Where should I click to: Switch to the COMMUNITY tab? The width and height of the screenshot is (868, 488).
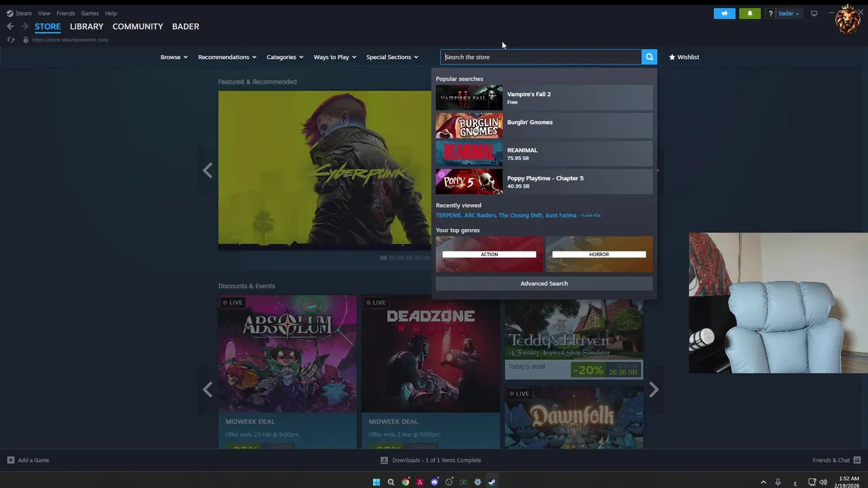pyautogui.click(x=138, y=26)
